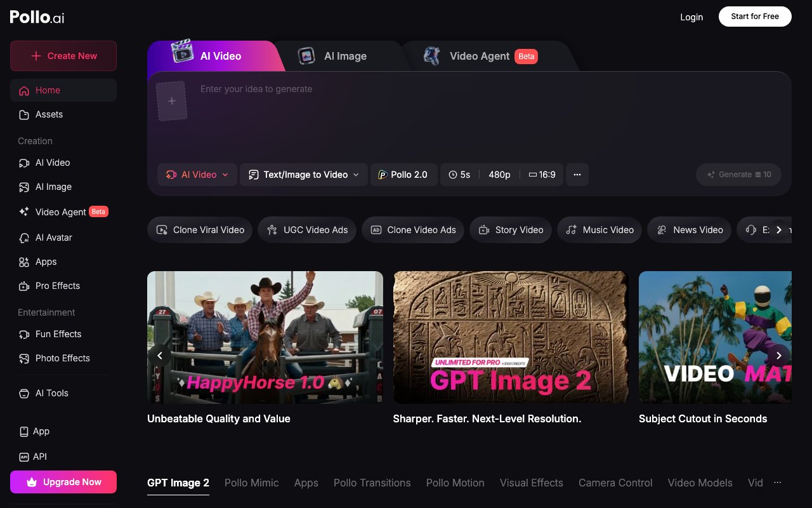Viewport: 812px width, 508px height.
Task: Click previous arrow on banner carousel
Action: pyautogui.click(x=160, y=356)
